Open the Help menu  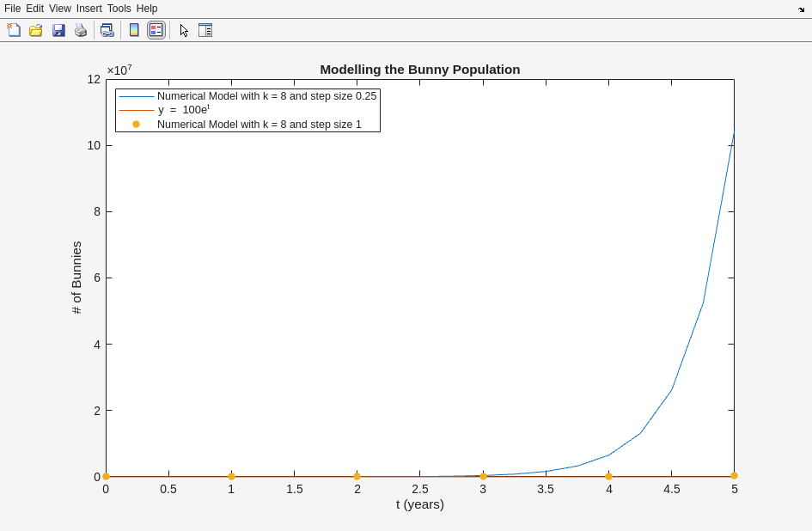(x=147, y=9)
